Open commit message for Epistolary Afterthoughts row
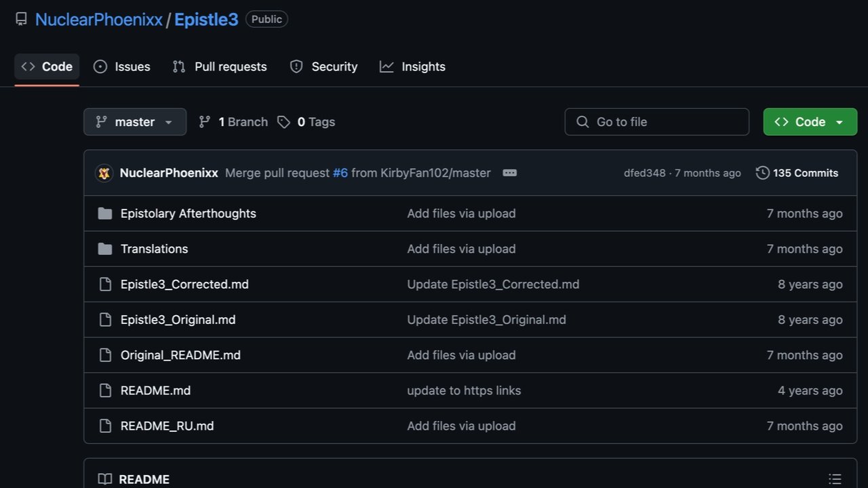Viewport: 868px width, 488px height. (461, 213)
